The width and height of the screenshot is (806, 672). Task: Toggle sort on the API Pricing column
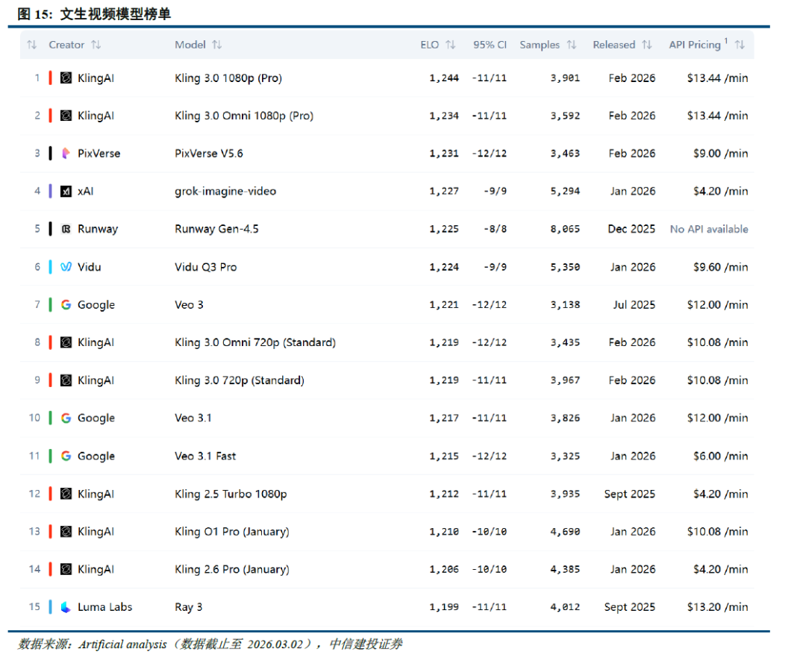pos(740,45)
